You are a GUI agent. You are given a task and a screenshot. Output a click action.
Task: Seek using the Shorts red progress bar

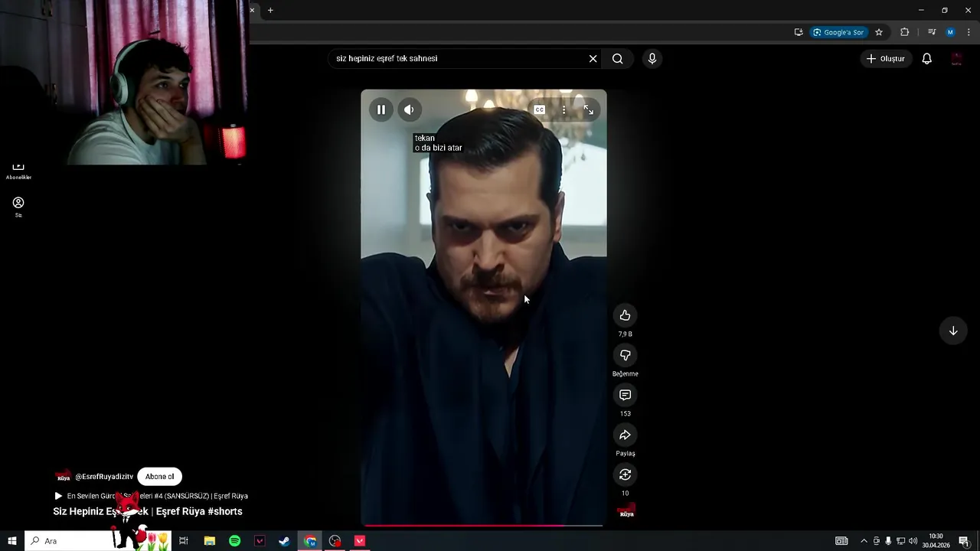pos(484,525)
